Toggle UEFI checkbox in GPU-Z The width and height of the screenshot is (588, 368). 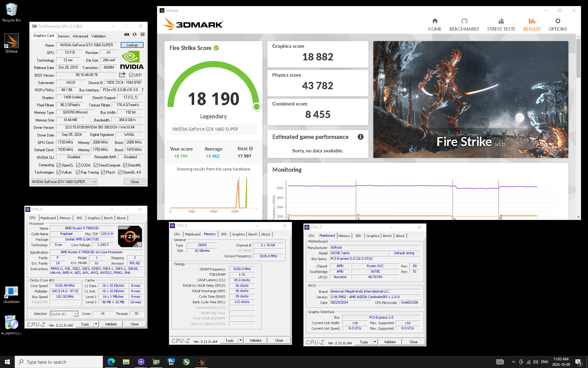click(131, 75)
